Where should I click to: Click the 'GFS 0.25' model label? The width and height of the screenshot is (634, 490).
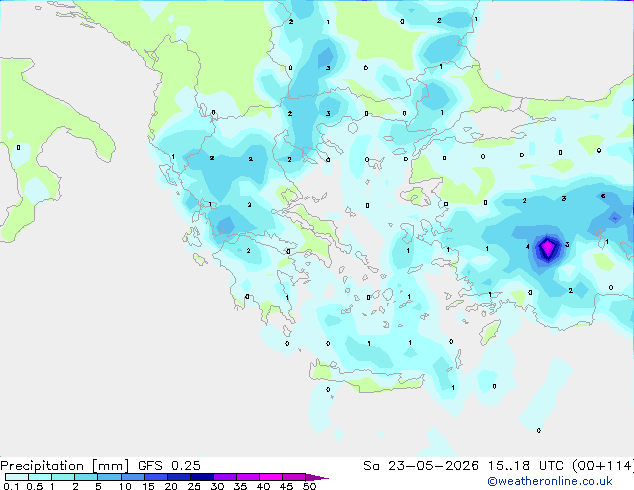click(x=169, y=466)
